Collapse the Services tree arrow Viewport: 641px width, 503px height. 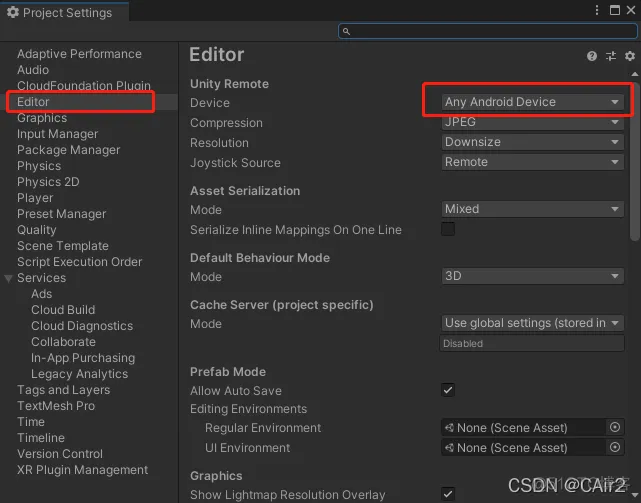pyautogui.click(x=8, y=278)
